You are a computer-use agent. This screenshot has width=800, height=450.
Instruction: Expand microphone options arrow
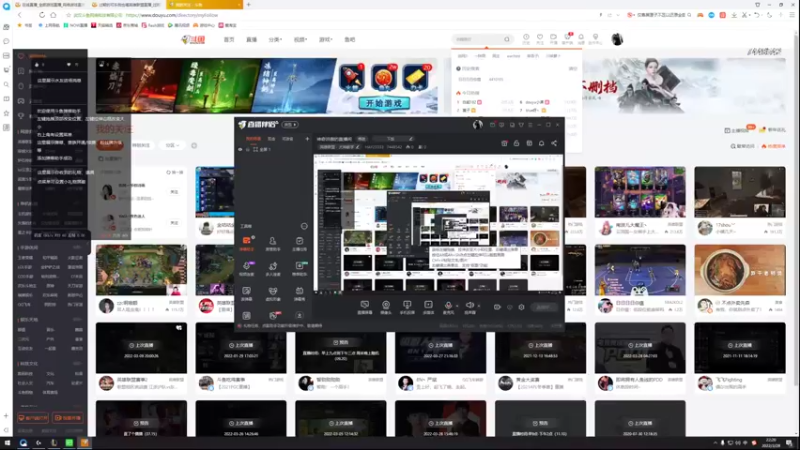tap(457, 306)
